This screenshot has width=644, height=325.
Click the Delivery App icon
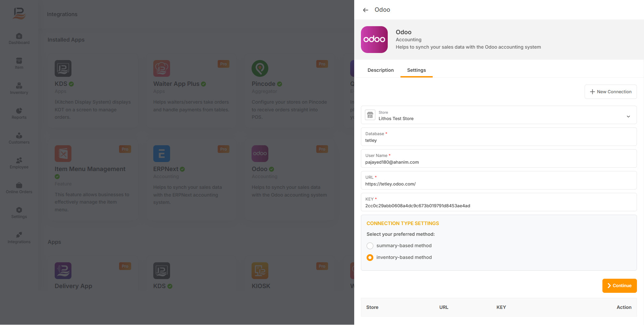click(63, 271)
